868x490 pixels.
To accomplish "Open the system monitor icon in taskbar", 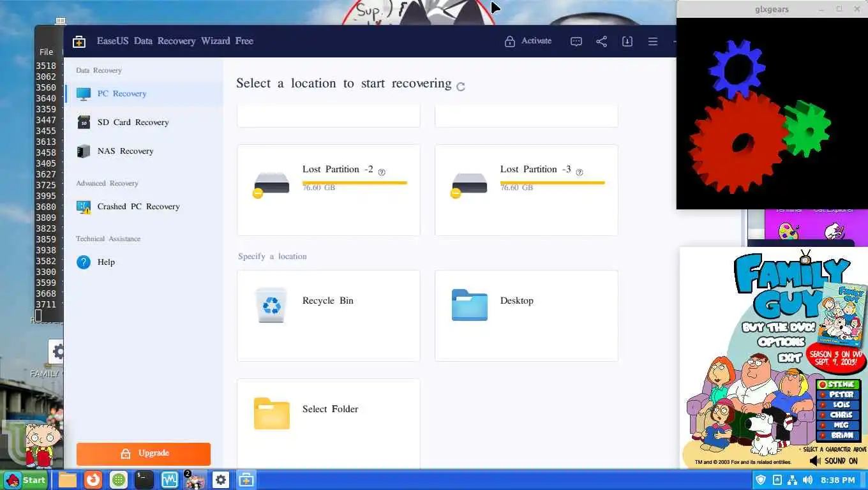I will 169,480.
